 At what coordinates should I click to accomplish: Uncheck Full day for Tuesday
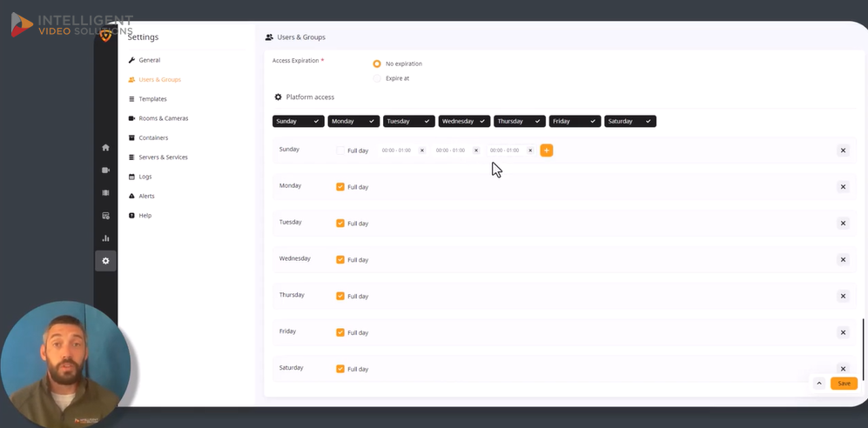(x=340, y=224)
